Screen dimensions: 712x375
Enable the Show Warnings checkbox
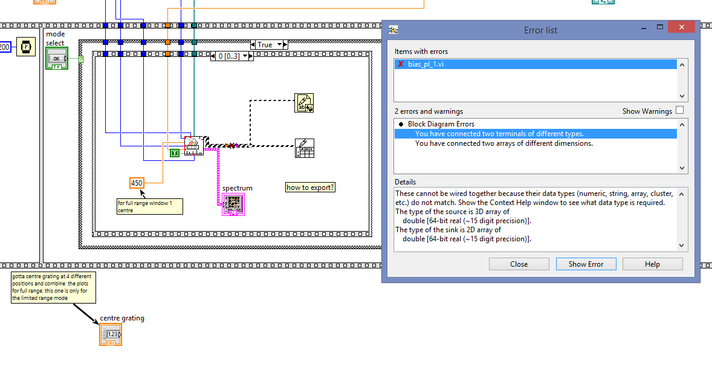tap(679, 110)
